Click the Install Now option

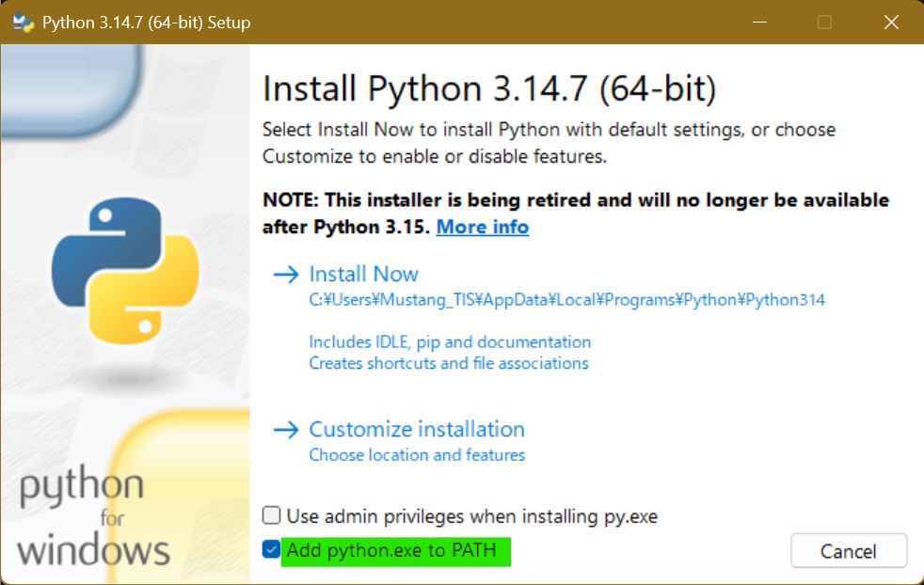[363, 274]
